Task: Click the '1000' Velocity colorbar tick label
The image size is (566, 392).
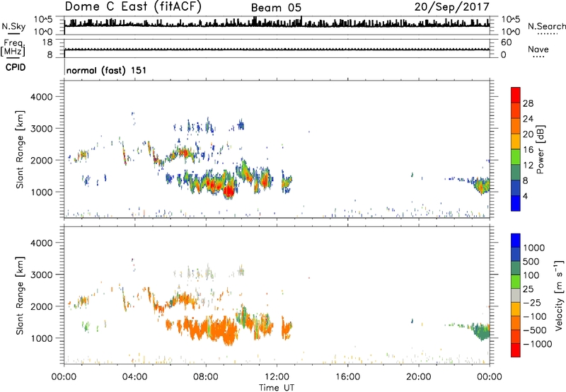Action: pos(534,248)
